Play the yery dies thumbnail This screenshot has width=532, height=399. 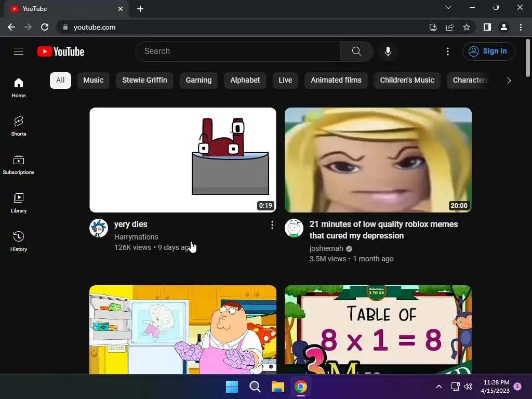click(183, 160)
